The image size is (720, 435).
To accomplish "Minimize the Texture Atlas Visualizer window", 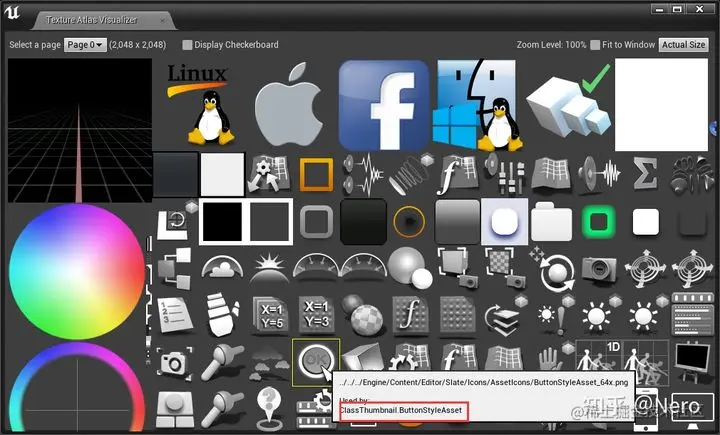I will point(660,9).
